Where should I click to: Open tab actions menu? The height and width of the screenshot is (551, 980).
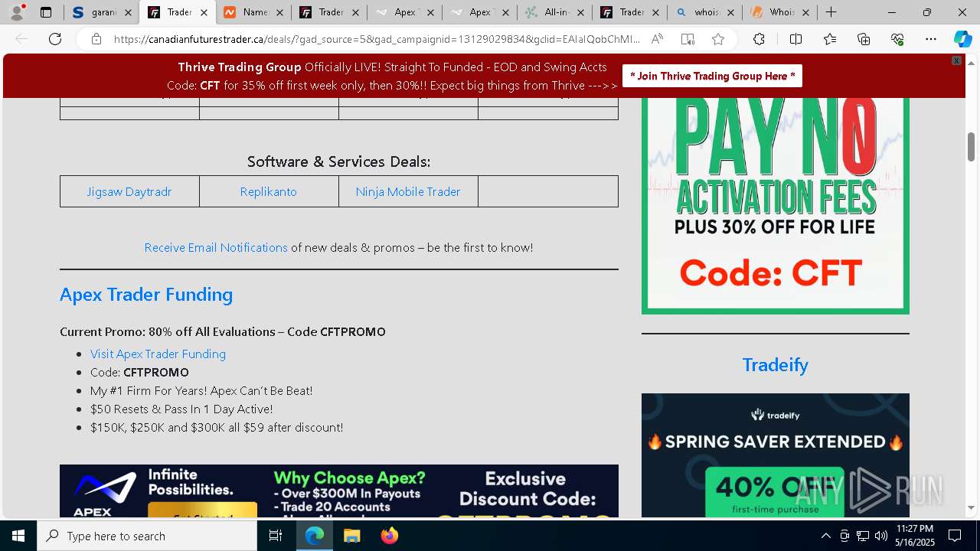coord(46,12)
